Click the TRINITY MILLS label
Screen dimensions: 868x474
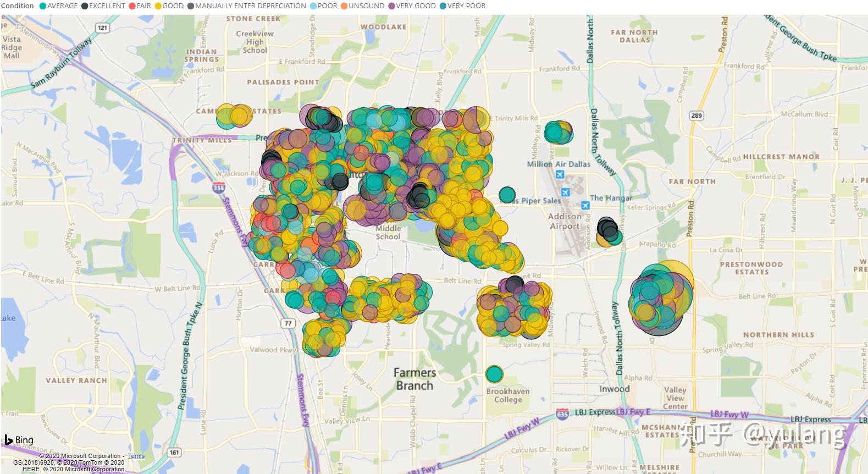(202, 140)
